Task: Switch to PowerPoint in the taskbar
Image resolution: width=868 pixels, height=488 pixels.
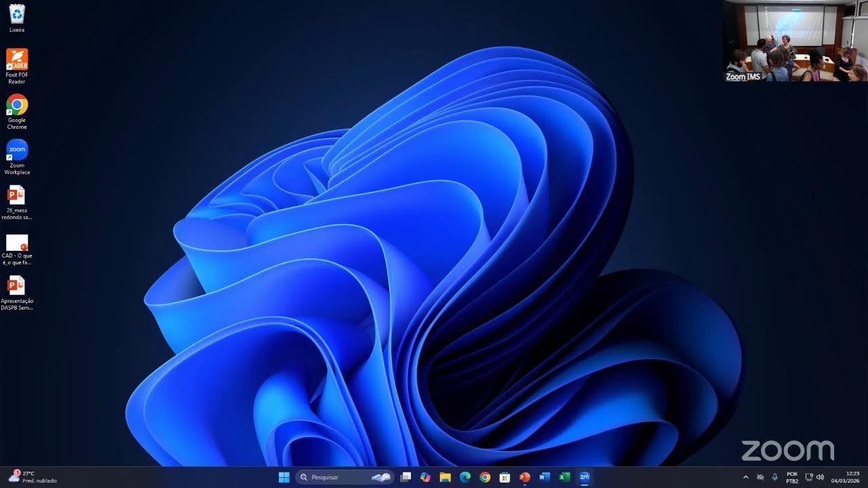Action: (524, 477)
